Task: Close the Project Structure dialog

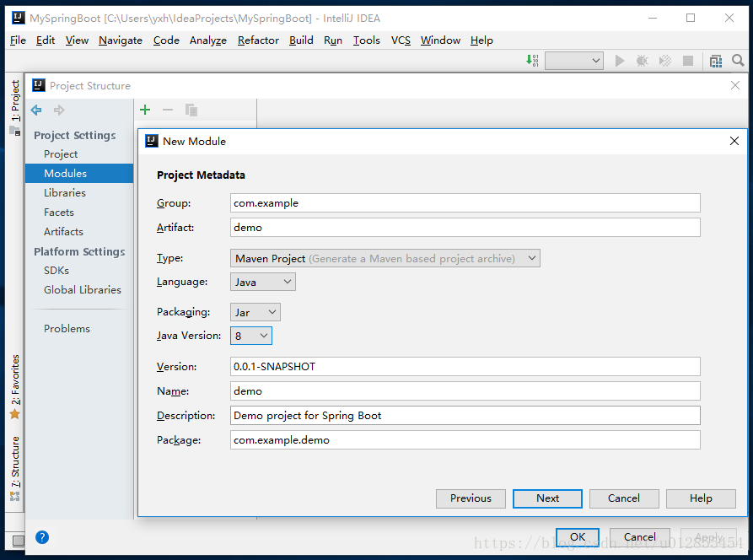Action: [734, 85]
